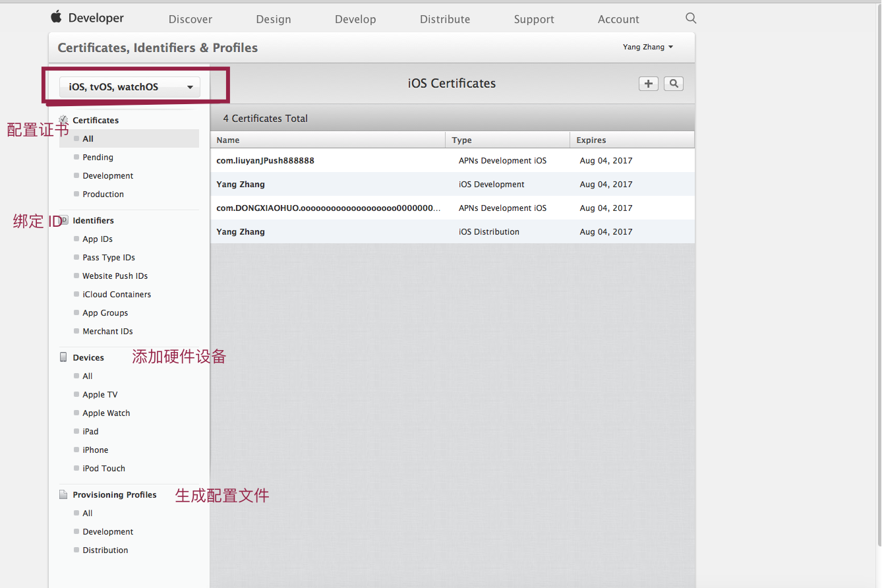
Task: Open the com.DONGXIAOHUO certificate row
Action: [452, 208]
